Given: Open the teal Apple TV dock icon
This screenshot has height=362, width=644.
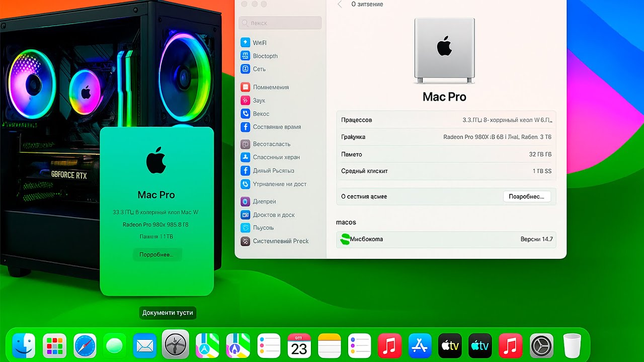Looking at the screenshot, I should pos(480,345).
